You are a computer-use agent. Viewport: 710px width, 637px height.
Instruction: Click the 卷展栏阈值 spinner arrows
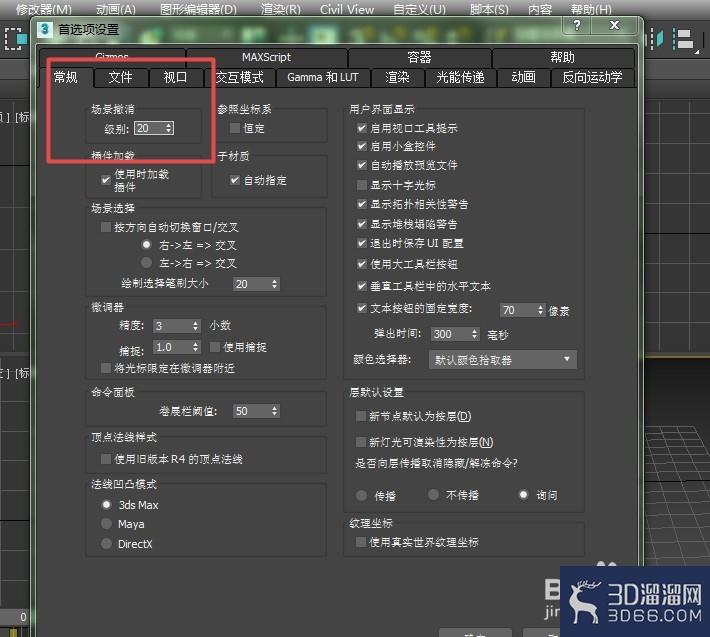274,411
